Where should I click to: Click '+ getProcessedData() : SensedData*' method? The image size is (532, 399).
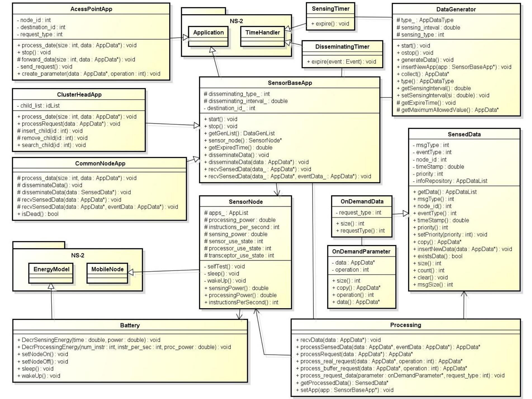click(342, 383)
